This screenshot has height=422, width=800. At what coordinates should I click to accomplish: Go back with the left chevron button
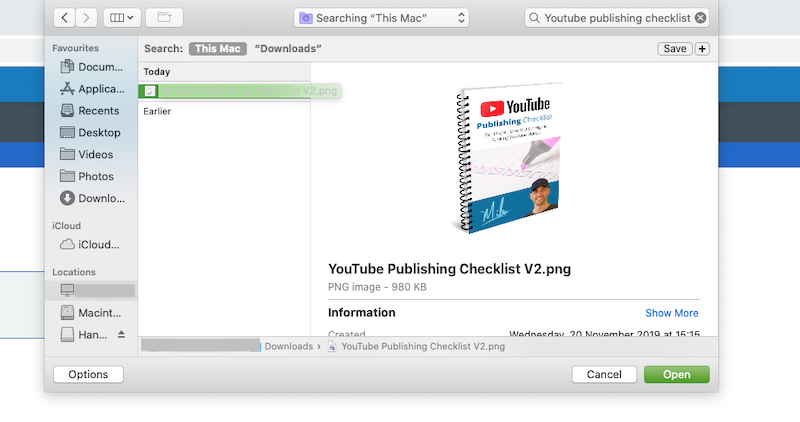tap(64, 18)
